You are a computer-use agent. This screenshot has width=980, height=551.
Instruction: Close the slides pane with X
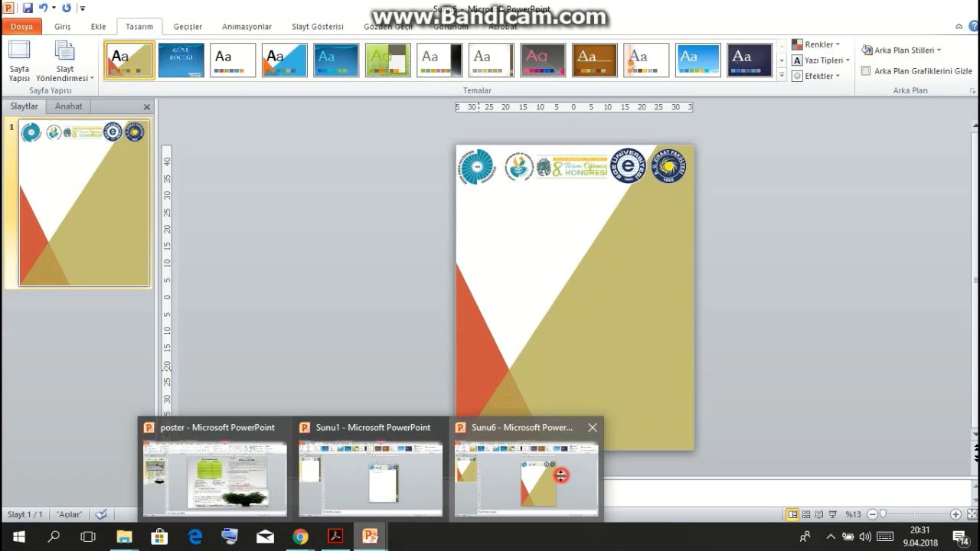point(147,107)
